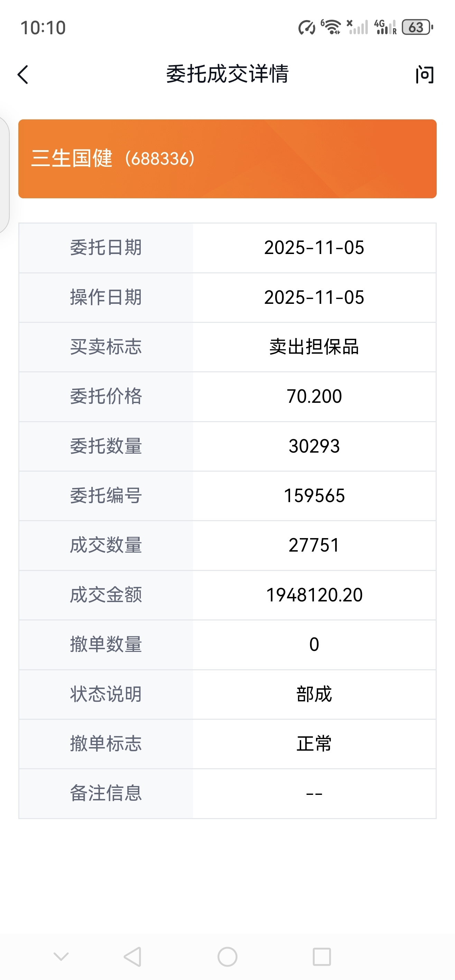Screen dimensions: 455x980
Task: Tap the 4G signal strength icon
Action: point(385,27)
